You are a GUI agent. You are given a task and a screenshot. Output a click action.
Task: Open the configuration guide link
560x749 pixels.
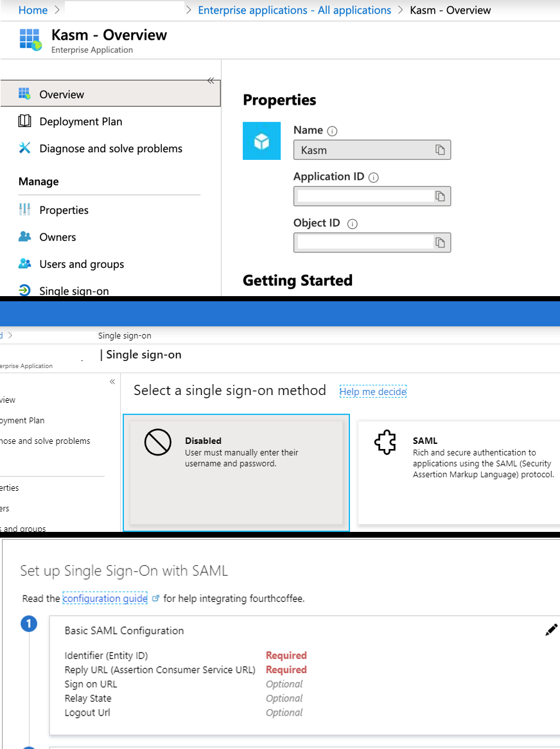105,599
